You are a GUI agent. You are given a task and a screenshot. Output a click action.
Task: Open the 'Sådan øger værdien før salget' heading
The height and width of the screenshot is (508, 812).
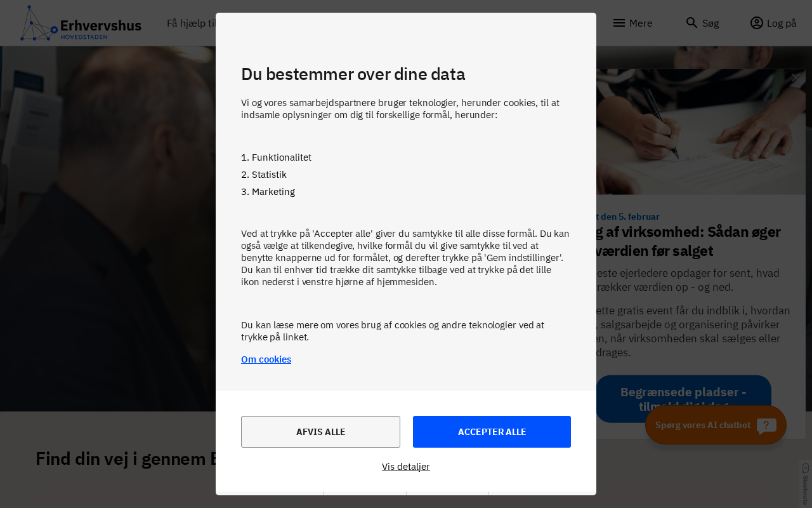coord(688,241)
